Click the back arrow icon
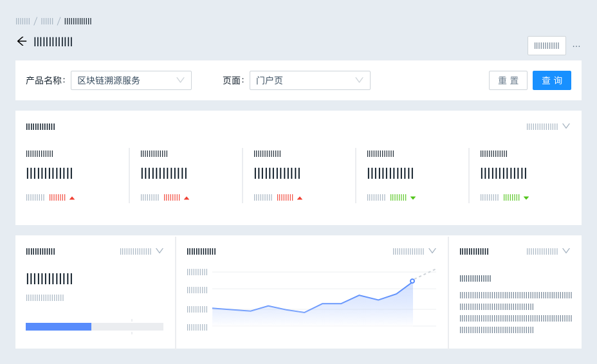Image resolution: width=597 pixels, height=364 pixels. coord(22,41)
